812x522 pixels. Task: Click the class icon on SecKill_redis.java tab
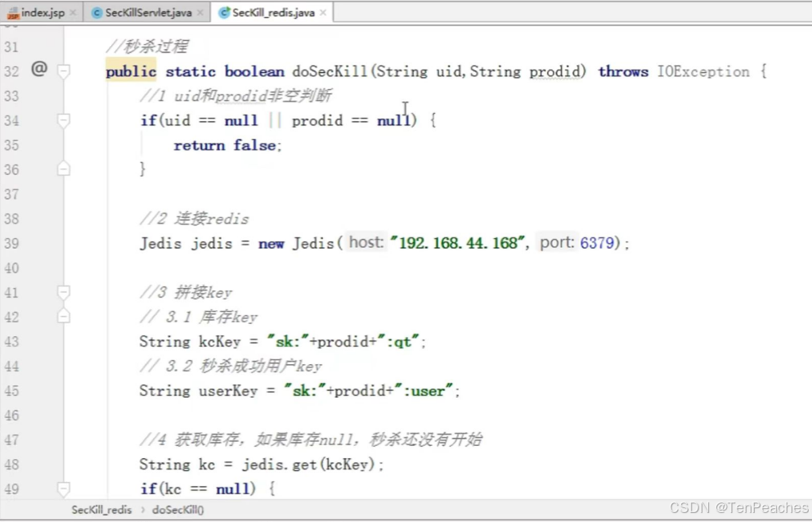tap(224, 13)
